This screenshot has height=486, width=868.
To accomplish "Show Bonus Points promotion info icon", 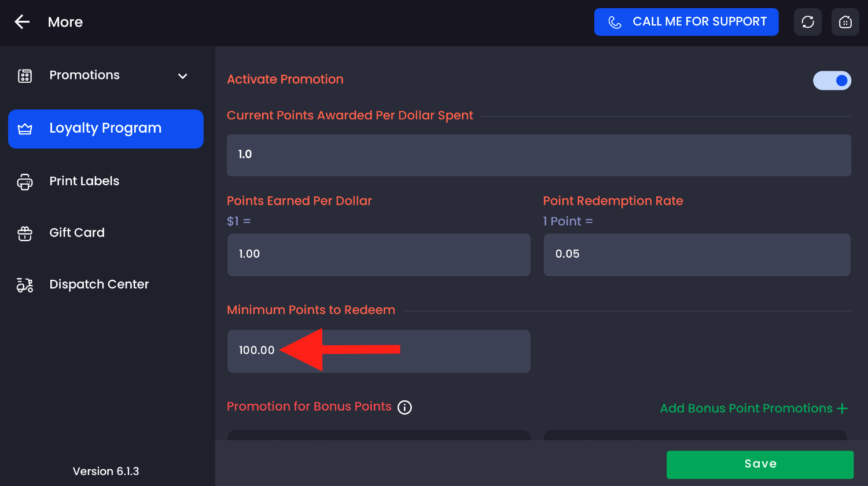I will [x=405, y=407].
